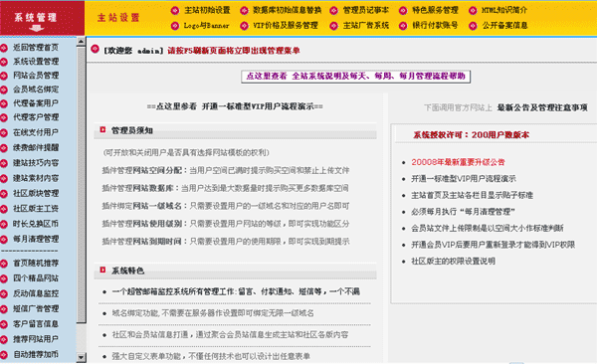
Task: Click the bullet icon next to 续费邮件提醒
Action: click(4, 148)
